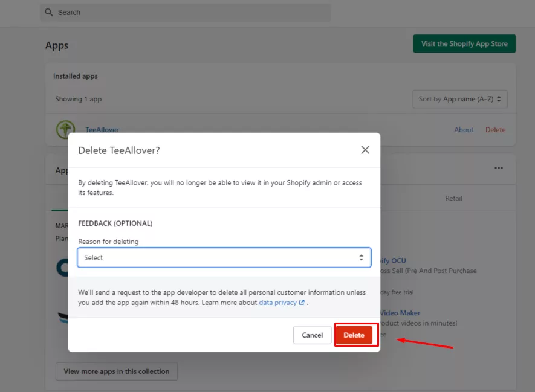Click the external link icon after data privacy
Screen dimensions: 535x392
(302, 303)
